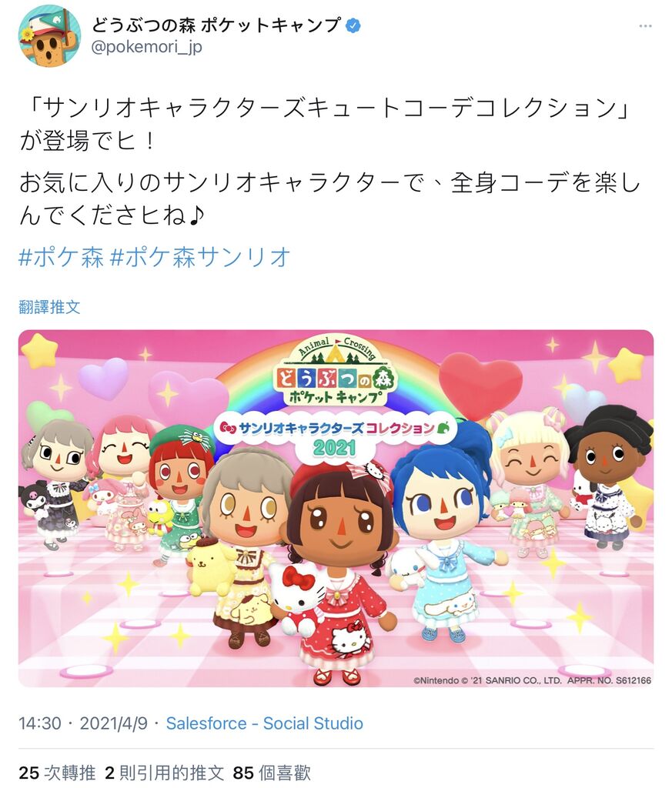Click the Animal Crossing Pocket Camp logo
This screenshot has width=672, height=788.
click(336, 371)
